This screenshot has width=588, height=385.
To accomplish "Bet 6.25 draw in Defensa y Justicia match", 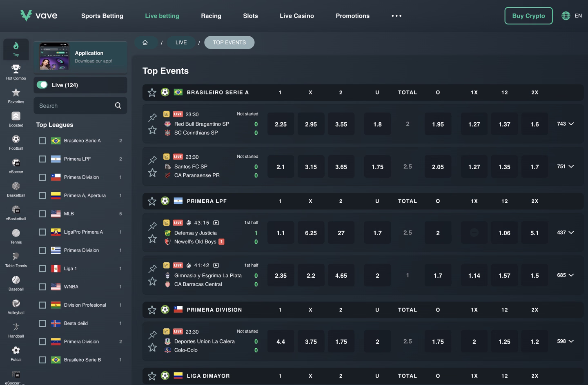I will [x=311, y=233].
